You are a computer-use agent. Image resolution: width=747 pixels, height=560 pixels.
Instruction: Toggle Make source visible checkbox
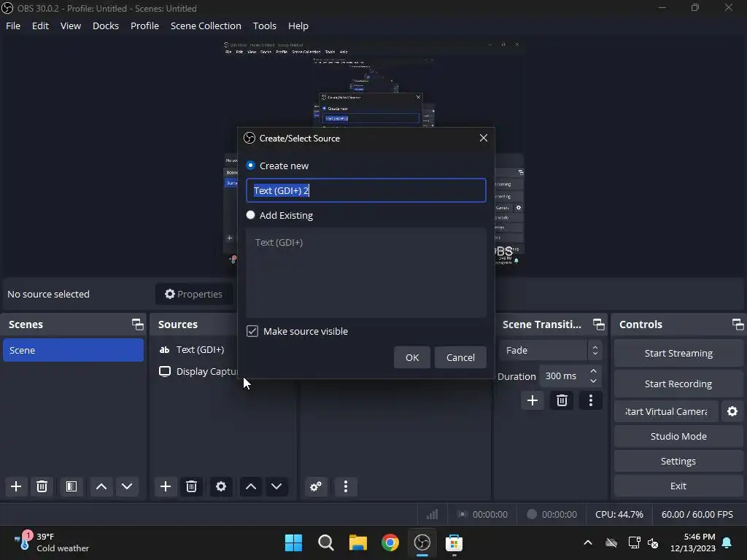pos(252,331)
